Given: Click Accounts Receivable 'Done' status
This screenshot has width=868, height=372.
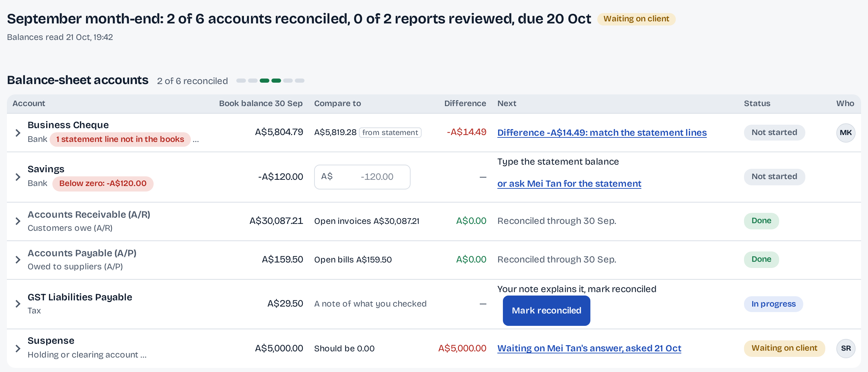Looking at the screenshot, I should [x=761, y=221].
